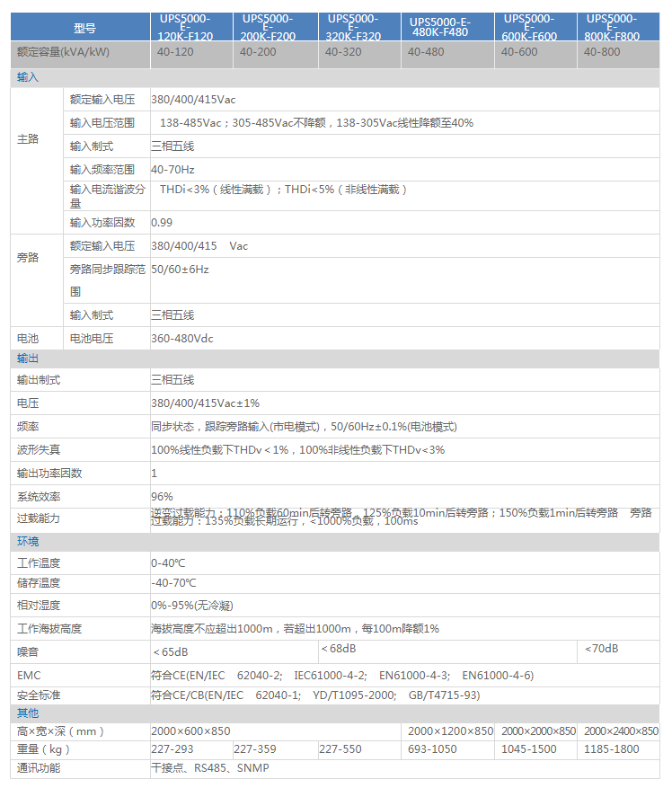Click the 额定容量(kVA/kW) row label

(x=63, y=52)
